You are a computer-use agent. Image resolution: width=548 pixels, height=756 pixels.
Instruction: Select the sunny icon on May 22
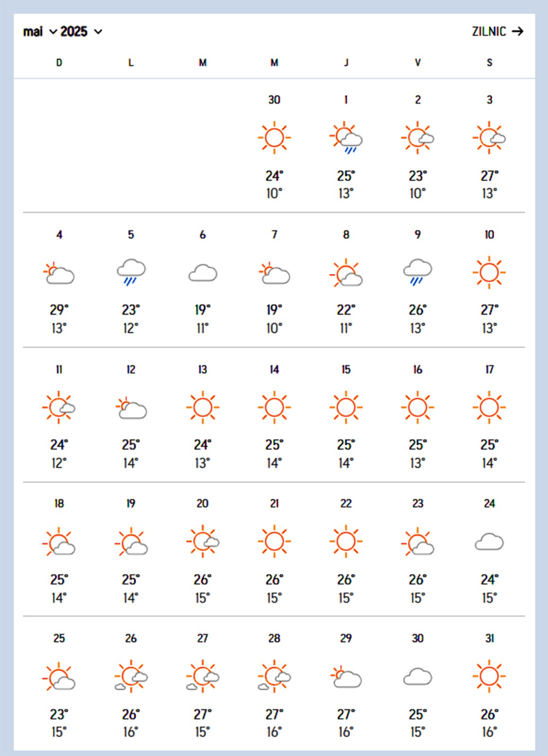[x=346, y=541]
